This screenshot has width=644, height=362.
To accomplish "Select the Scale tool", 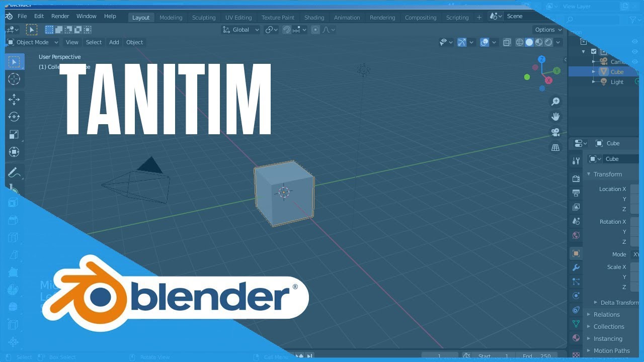I will click(x=14, y=134).
